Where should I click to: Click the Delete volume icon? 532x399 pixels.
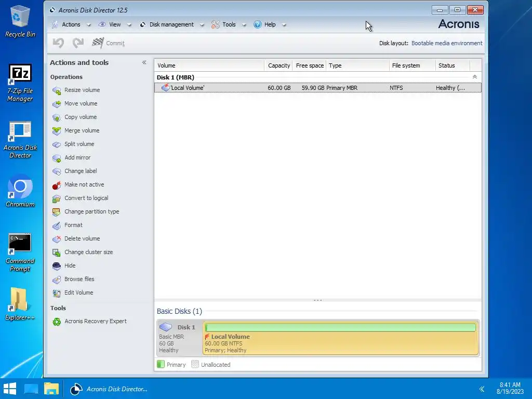click(x=56, y=239)
